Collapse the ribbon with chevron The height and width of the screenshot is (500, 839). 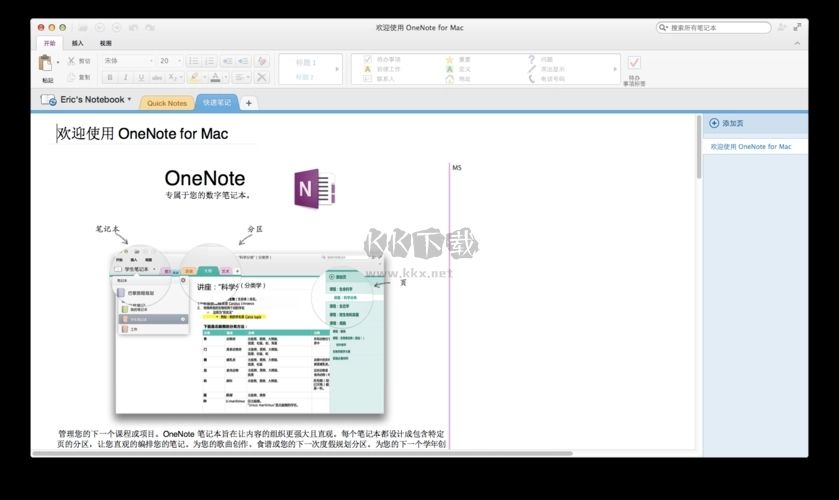click(797, 43)
